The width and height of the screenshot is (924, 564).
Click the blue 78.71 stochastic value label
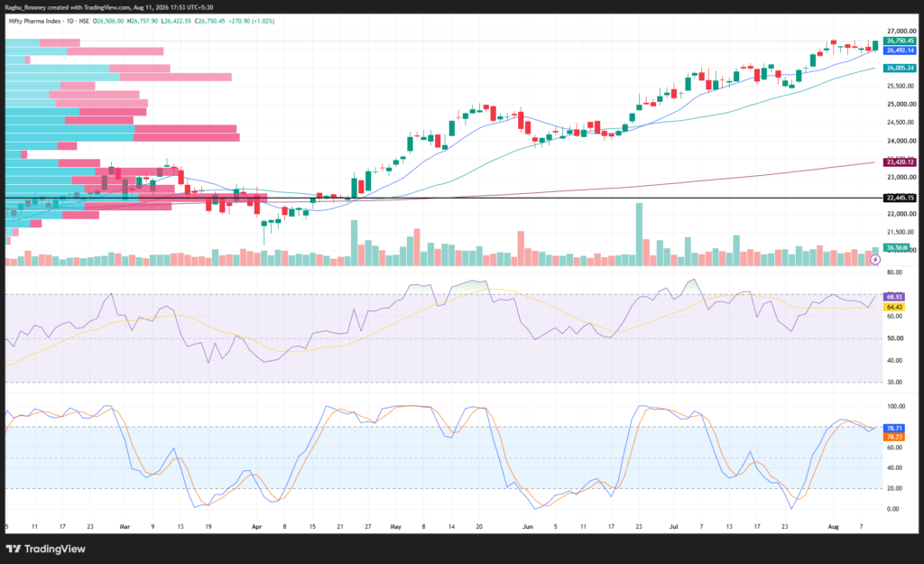[x=894, y=428]
